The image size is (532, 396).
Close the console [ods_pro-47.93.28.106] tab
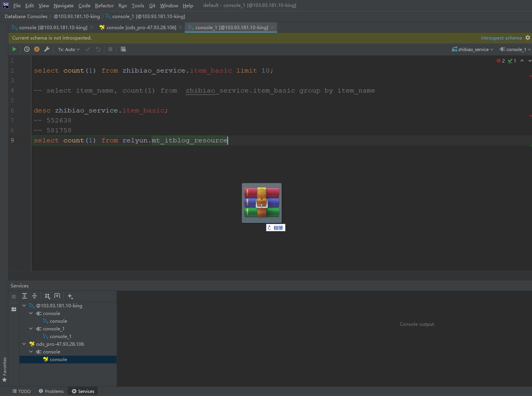click(x=181, y=27)
